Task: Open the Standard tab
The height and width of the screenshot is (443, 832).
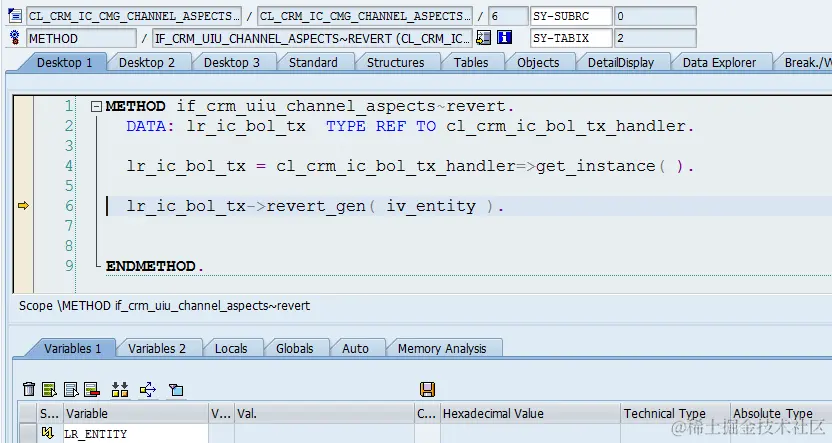Action: pos(313,63)
